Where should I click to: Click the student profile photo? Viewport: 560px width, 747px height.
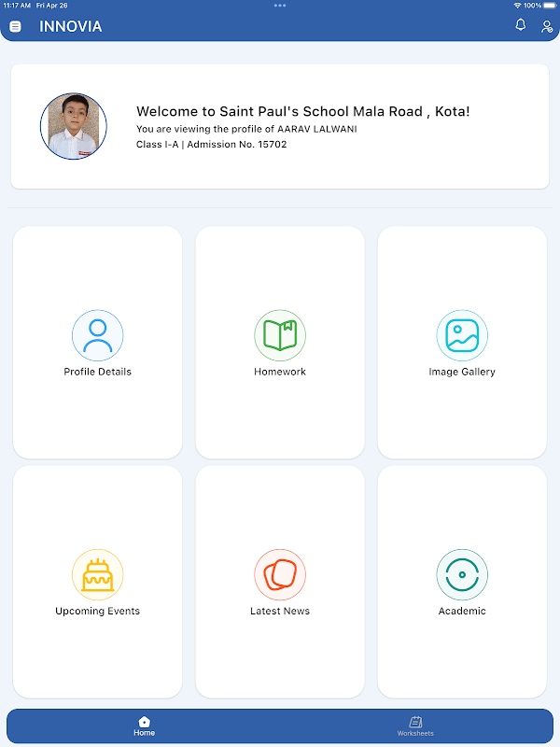point(74,126)
